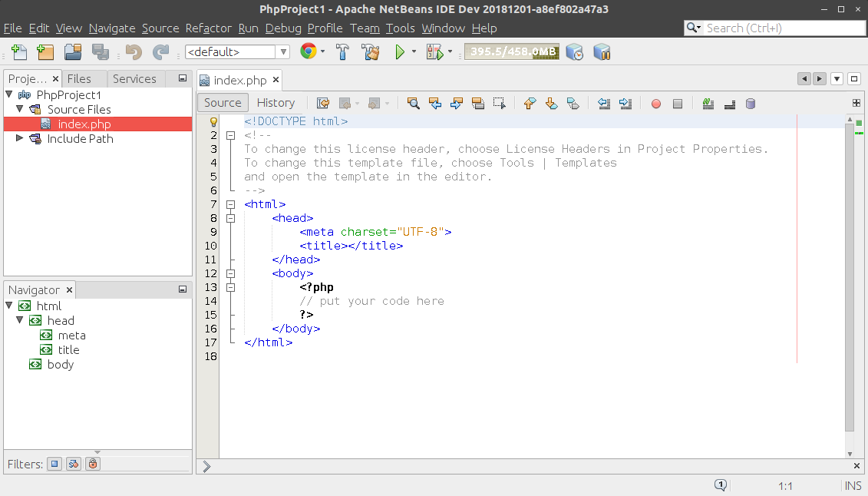Click the pause I/O checks icon
This screenshot has height=496, width=868.
[602, 52]
